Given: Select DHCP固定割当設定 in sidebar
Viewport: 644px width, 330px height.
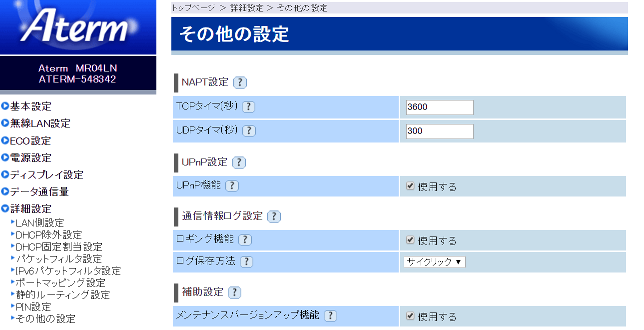Looking at the screenshot, I should tap(59, 246).
